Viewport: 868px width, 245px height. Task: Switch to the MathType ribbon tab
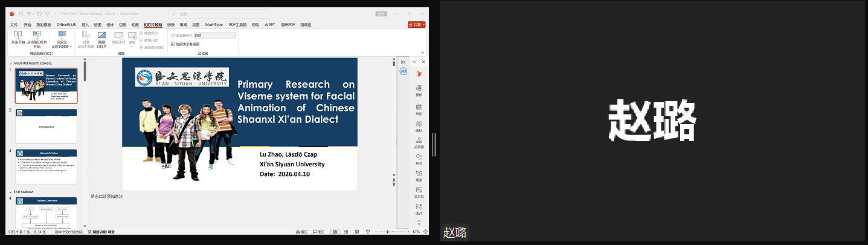[x=214, y=25]
